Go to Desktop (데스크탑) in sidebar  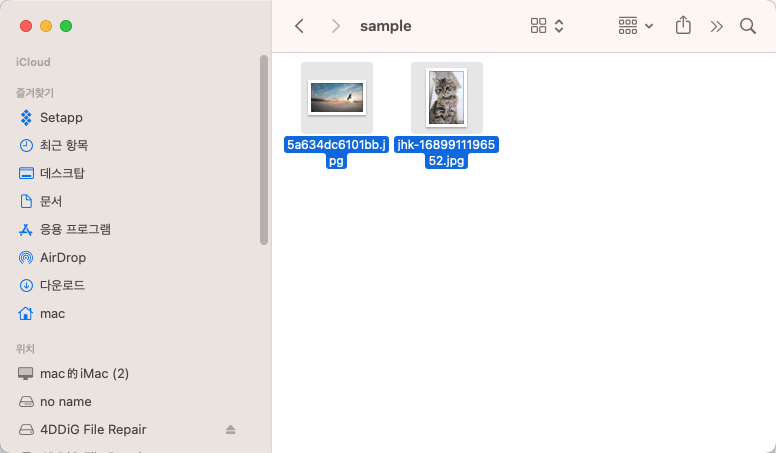62,173
